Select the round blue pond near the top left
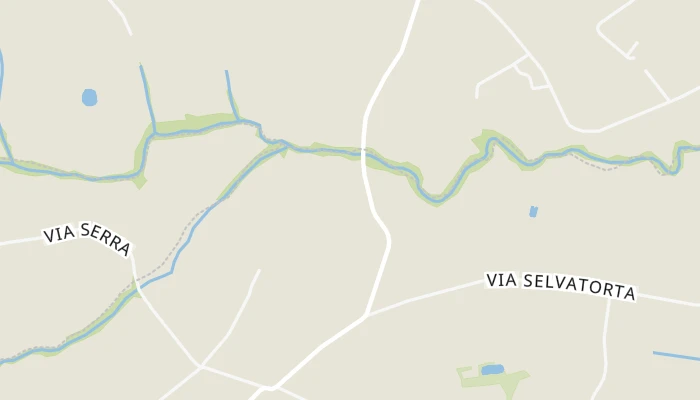Screen dimensions: 700x400 (x=90, y=97)
